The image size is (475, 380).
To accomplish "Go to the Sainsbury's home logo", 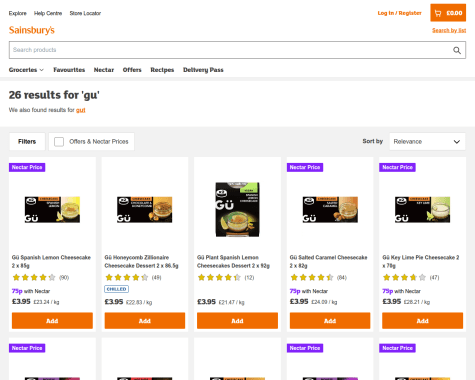I will [x=32, y=30].
